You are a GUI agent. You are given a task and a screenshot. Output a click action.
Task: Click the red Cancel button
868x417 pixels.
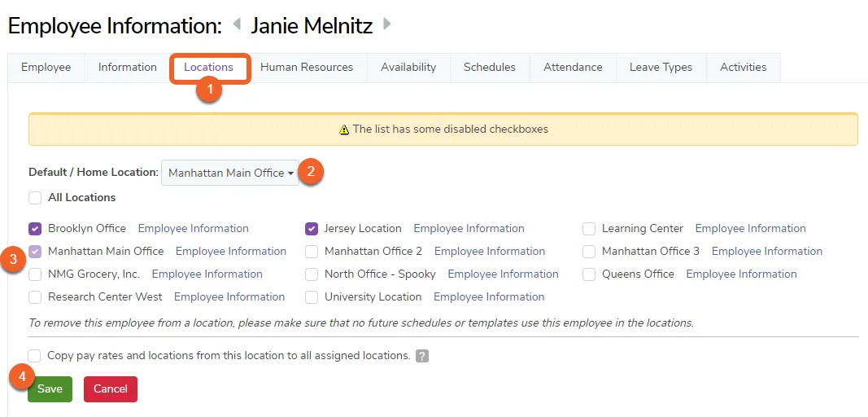pos(110,389)
